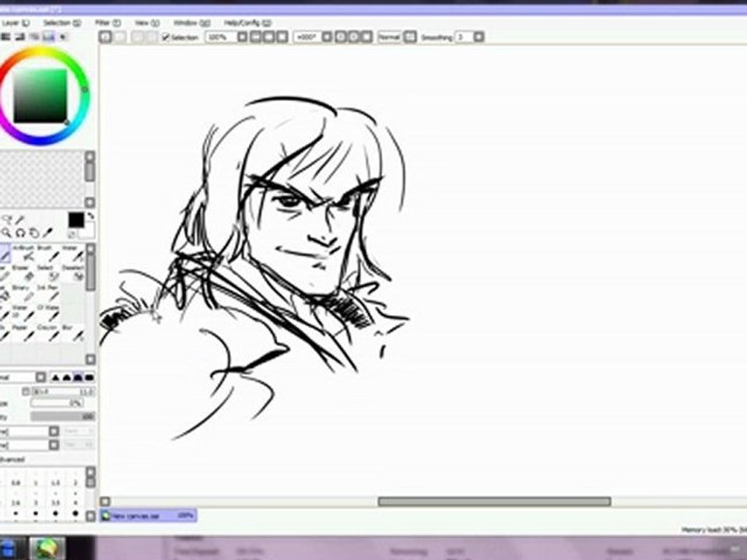The height and width of the screenshot is (560, 747).
Task: Select the Cl Water tool
Action: click(48, 313)
